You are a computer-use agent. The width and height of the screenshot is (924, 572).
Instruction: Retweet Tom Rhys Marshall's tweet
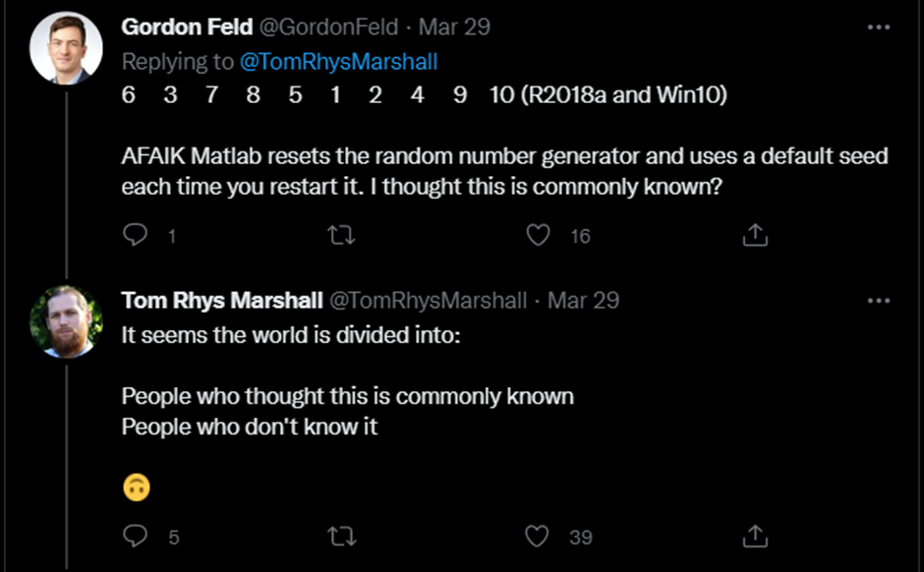pyautogui.click(x=340, y=536)
